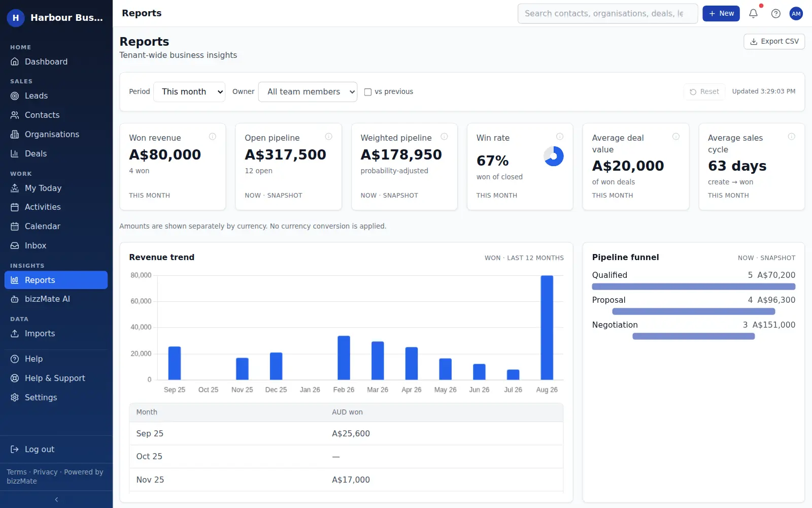Screen dimensions: 812x508
Task: Click the Help & Support lifebuoy icon
Action: (x=15, y=378)
